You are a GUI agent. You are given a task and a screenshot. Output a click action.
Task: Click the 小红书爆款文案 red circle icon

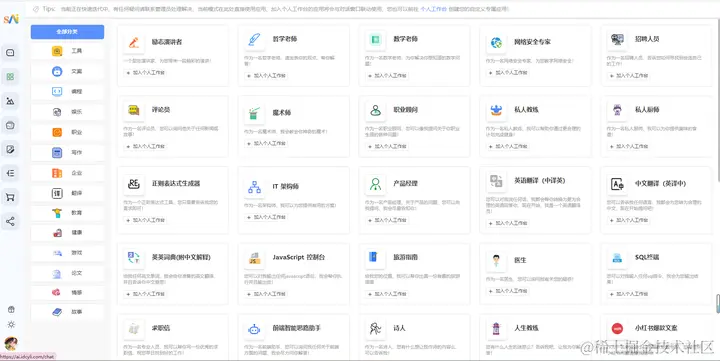click(x=617, y=328)
